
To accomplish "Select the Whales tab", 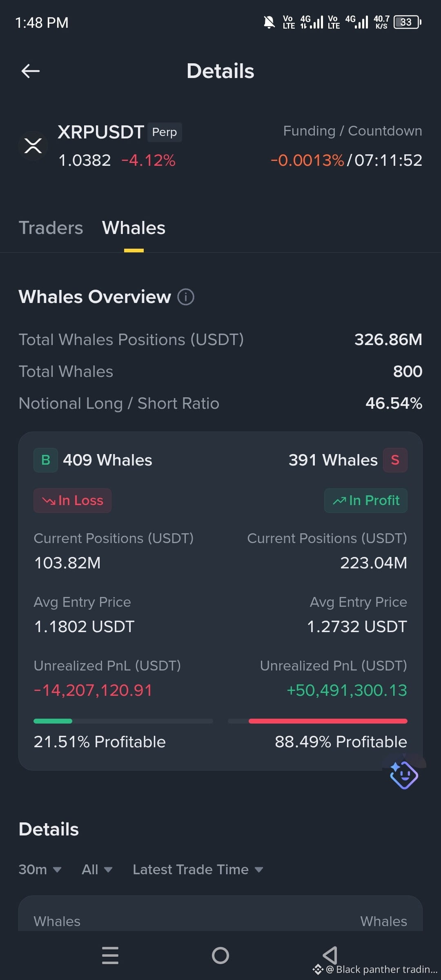I will [x=134, y=228].
